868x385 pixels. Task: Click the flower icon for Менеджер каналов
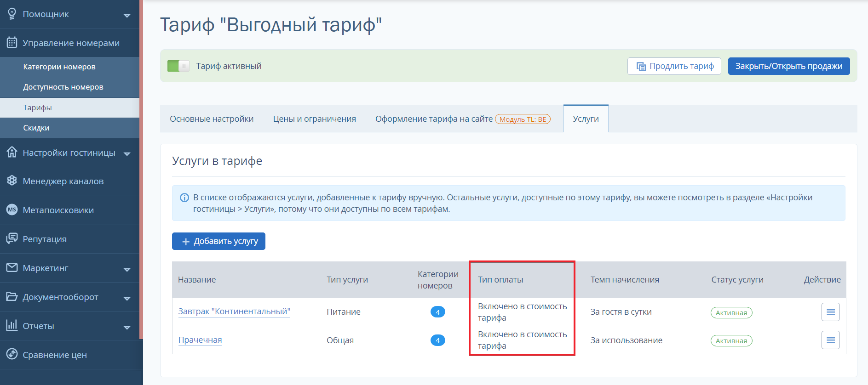click(x=12, y=181)
